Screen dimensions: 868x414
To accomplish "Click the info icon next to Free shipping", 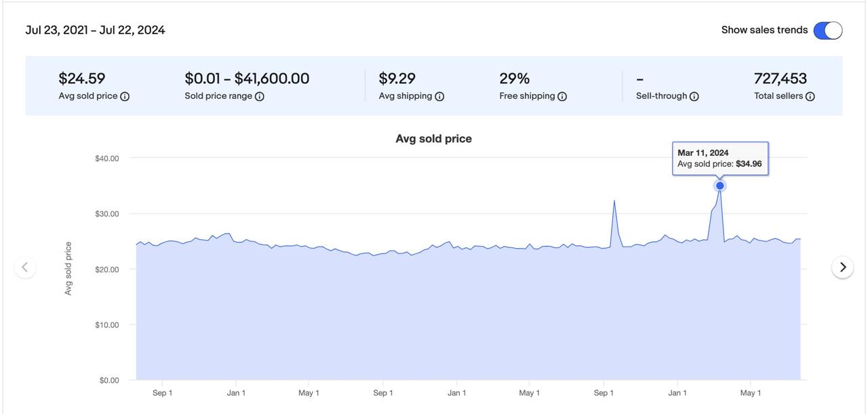I will tap(562, 96).
